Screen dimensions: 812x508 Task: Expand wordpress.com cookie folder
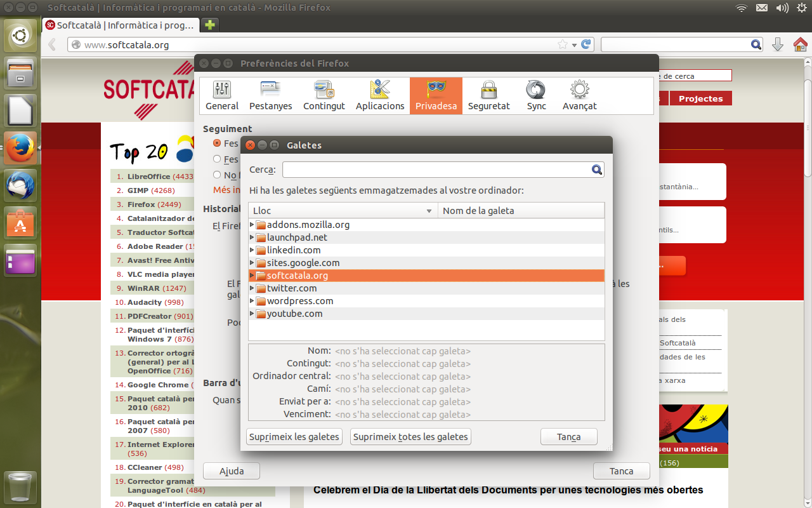point(252,300)
